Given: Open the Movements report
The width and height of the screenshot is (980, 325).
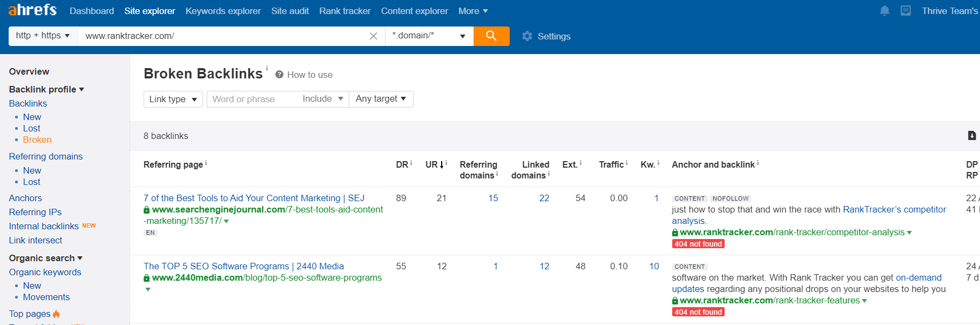Looking at the screenshot, I should coord(46,297).
